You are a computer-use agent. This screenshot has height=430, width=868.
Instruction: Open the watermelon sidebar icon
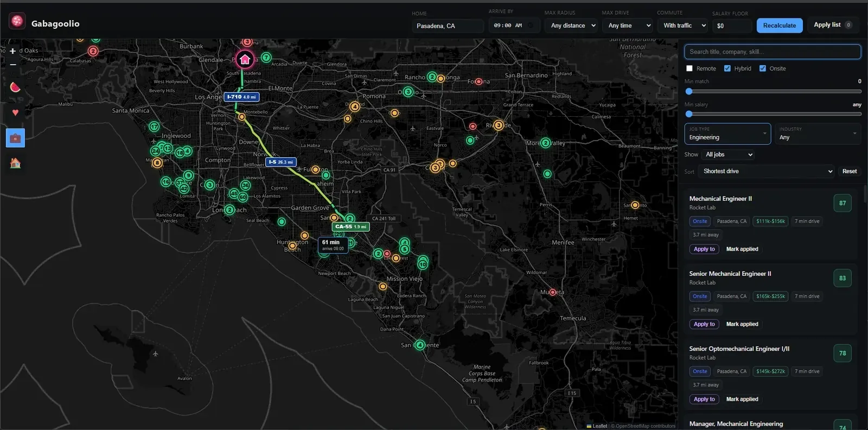[15, 87]
